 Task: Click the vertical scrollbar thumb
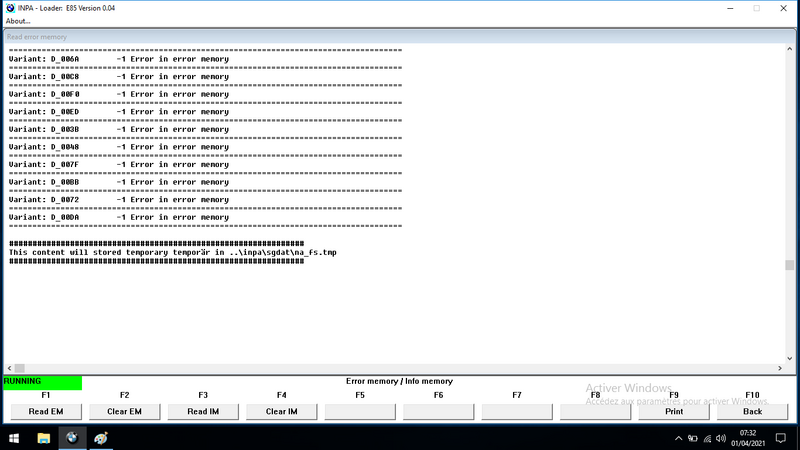790,265
